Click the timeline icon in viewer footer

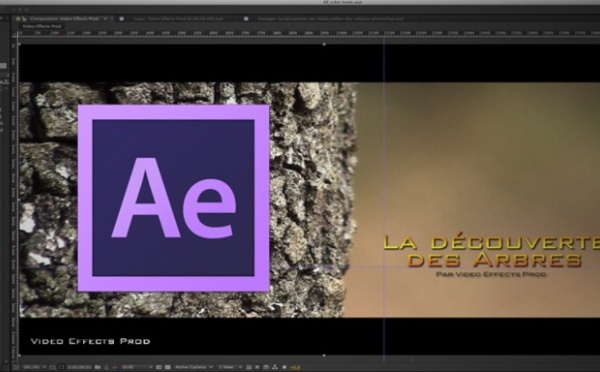click(x=266, y=367)
